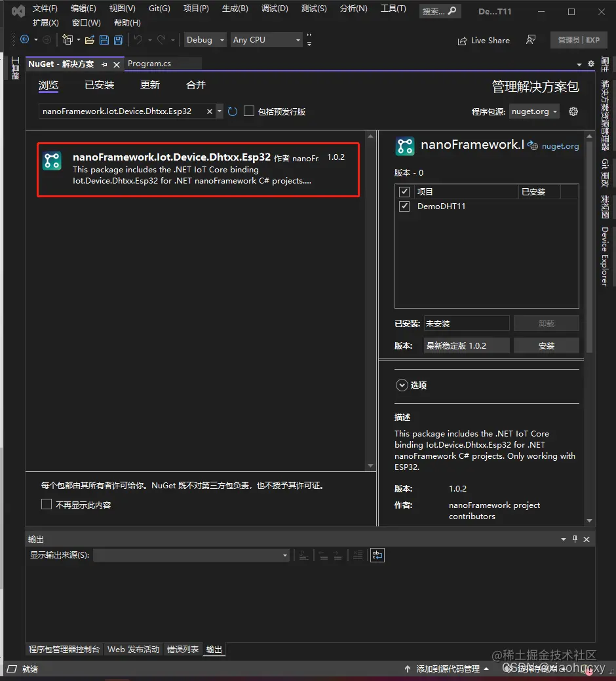This screenshot has height=681, width=616.
Task: Click clear all output icon
Action: (358, 555)
